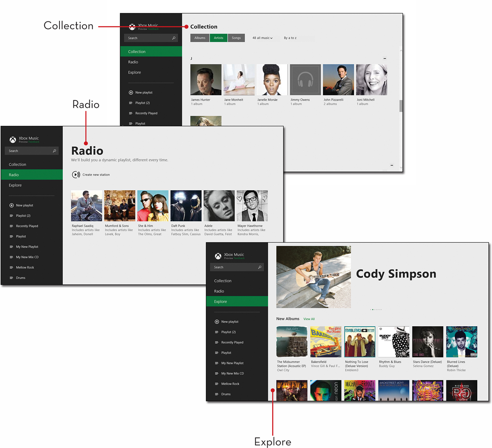Screen dimensions: 492x448
Task: Click the Collection window vertical scrollbar thumb
Action: coord(401,106)
